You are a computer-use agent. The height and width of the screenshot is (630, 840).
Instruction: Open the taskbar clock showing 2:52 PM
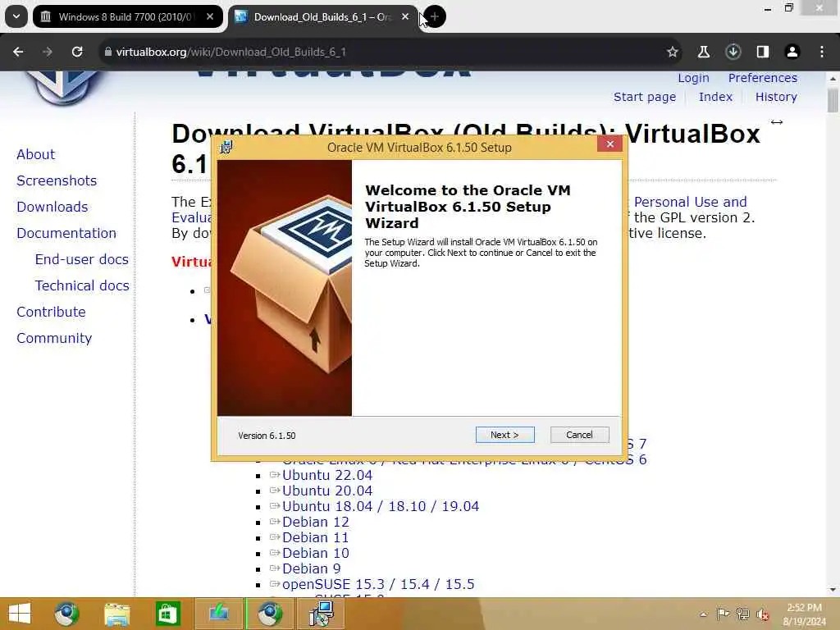(804, 614)
